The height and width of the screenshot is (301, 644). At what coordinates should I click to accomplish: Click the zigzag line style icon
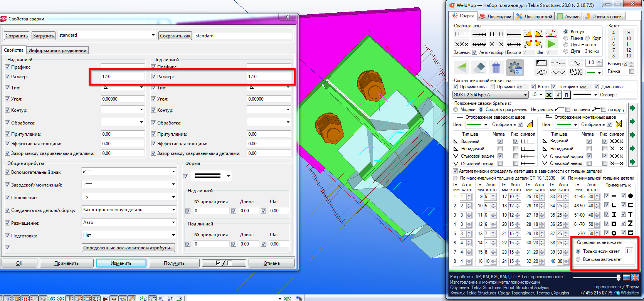[x=558, y=72]
